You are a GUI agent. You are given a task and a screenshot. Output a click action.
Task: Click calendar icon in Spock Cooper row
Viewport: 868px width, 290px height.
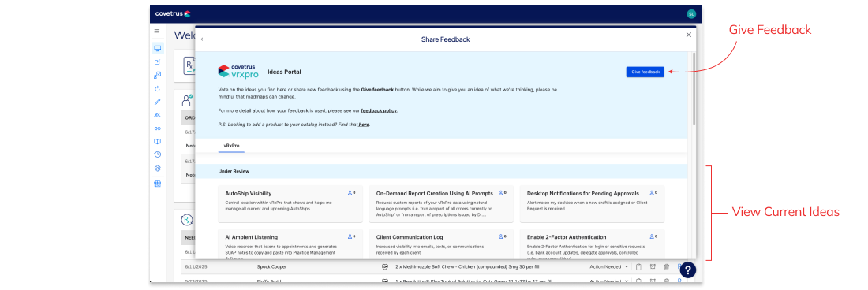point(653,267)
